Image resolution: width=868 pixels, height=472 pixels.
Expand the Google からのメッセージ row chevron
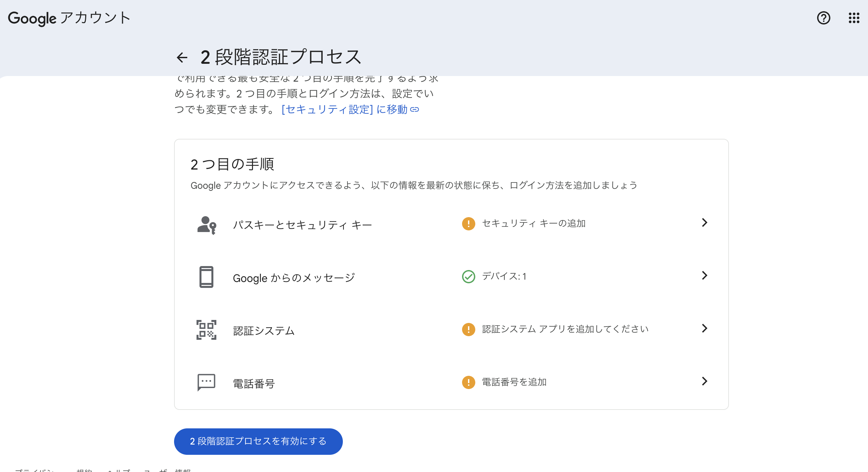pyautogui.click(x=704, y=275)
